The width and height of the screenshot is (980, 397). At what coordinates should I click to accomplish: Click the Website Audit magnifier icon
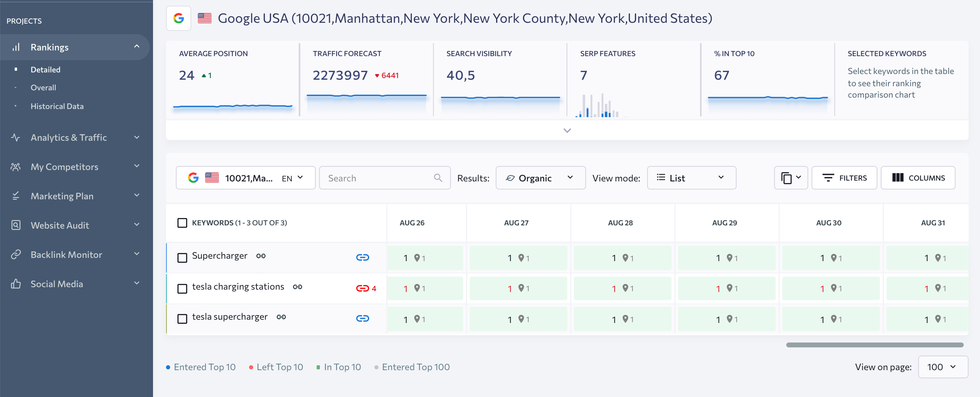(15, 225)
